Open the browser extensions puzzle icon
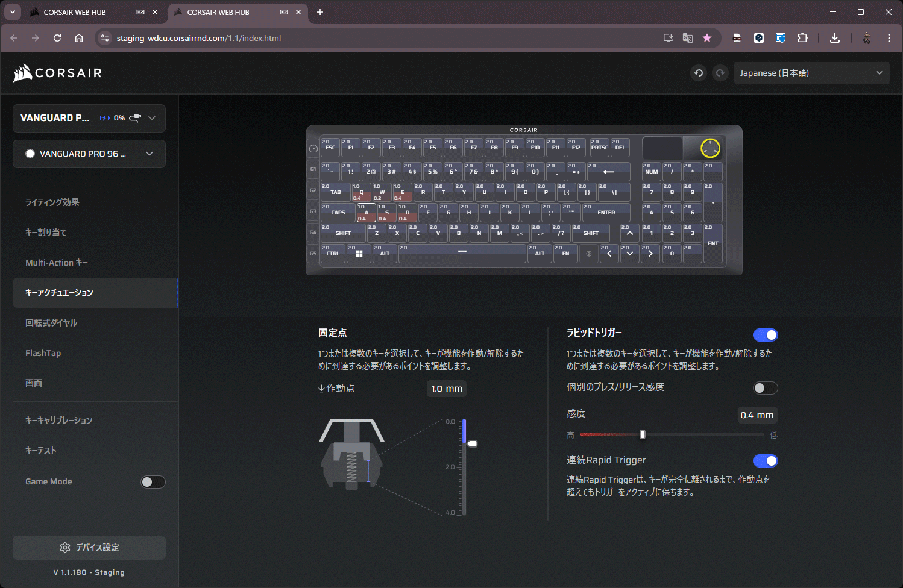The height and width of the screenshot is (588, 903). pyautogui.click(x=802, y=38)
